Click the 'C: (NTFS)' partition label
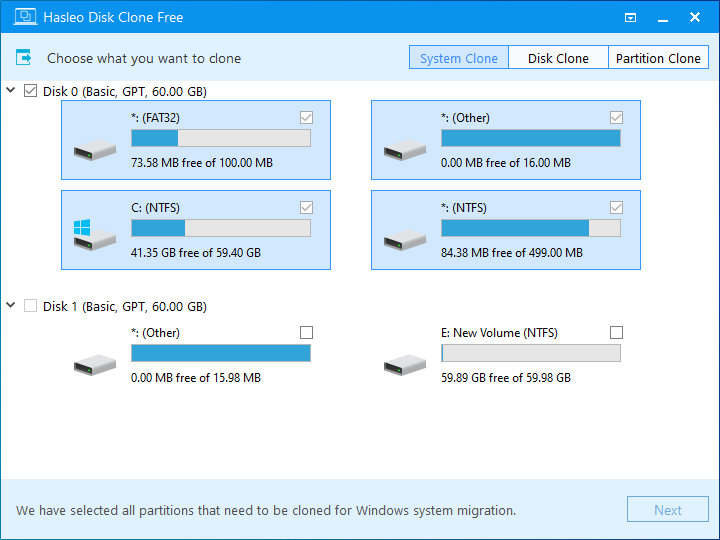 (x=155, y=208)
